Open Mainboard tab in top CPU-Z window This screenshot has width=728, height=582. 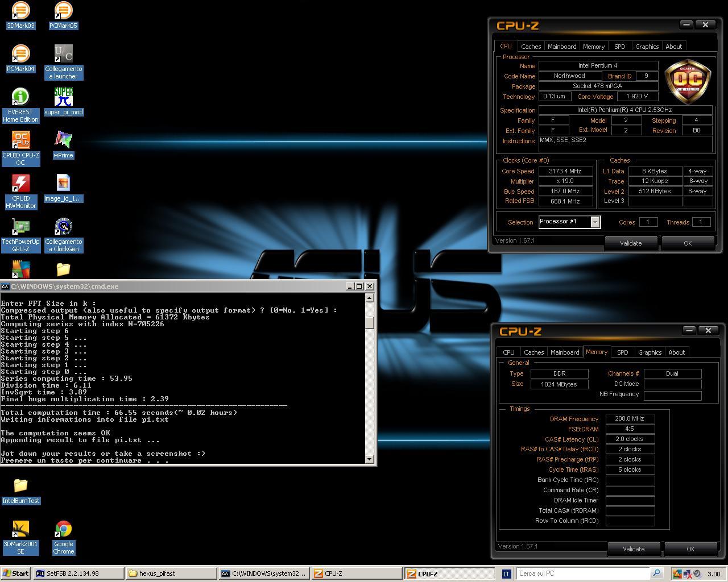562,47
